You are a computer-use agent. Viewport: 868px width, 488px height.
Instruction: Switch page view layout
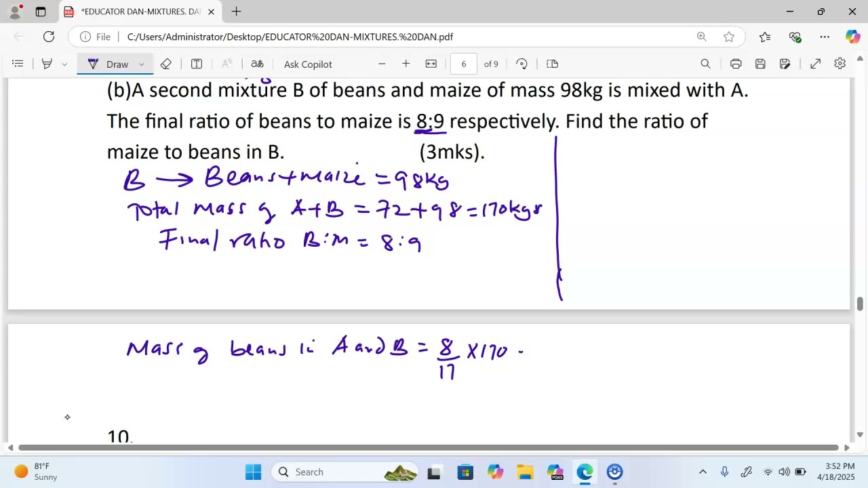(x=553, y=64)
